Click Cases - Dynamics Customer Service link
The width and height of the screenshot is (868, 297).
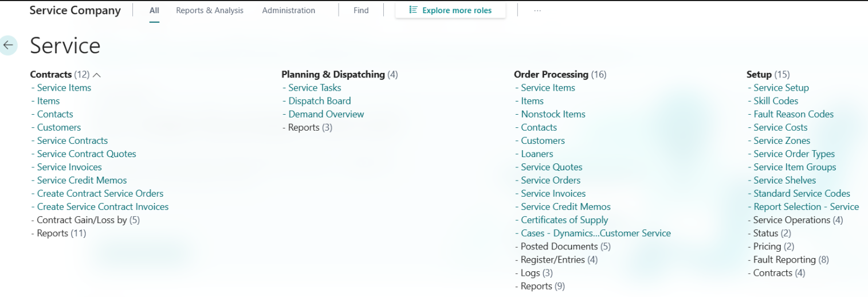pyautogui.click(x=595, y=233)
